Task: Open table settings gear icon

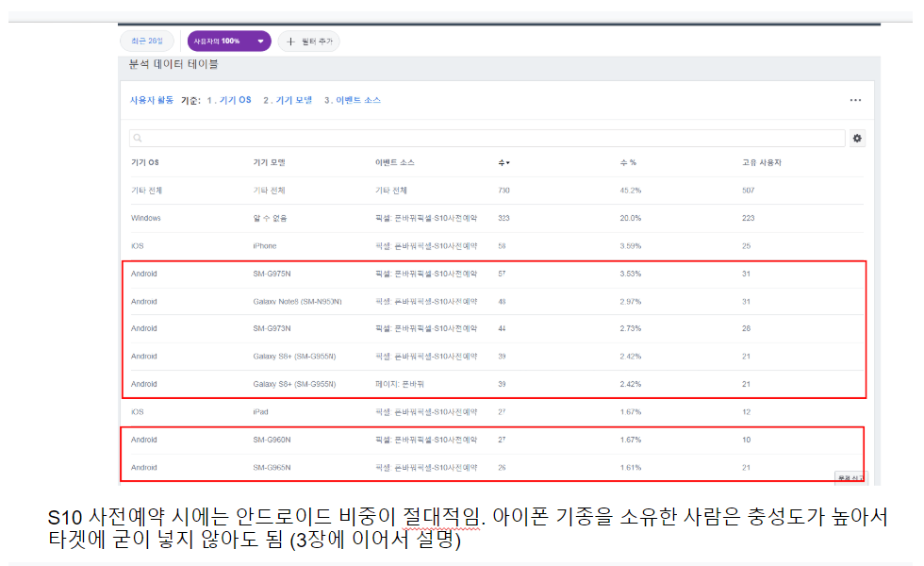Action: 857,139
